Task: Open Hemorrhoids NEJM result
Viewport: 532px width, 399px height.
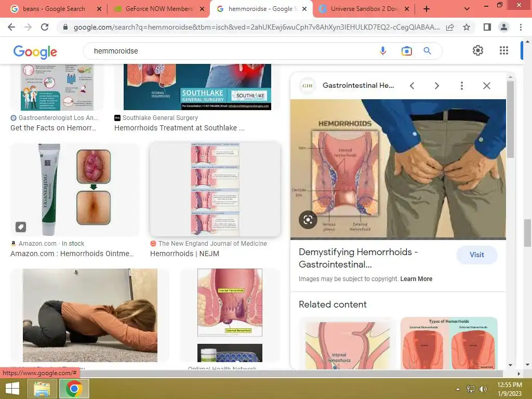Action: click(184, 254)
